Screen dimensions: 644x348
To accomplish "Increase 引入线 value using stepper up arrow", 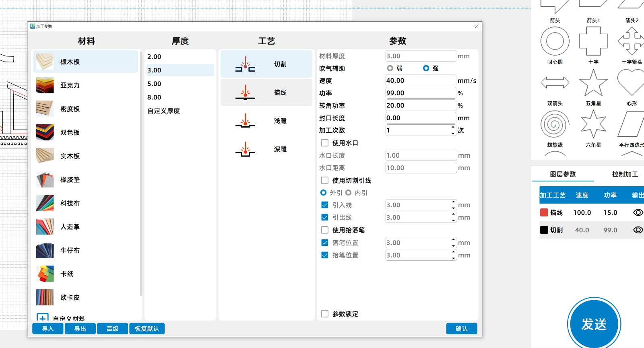I will [x=454, y=202].
